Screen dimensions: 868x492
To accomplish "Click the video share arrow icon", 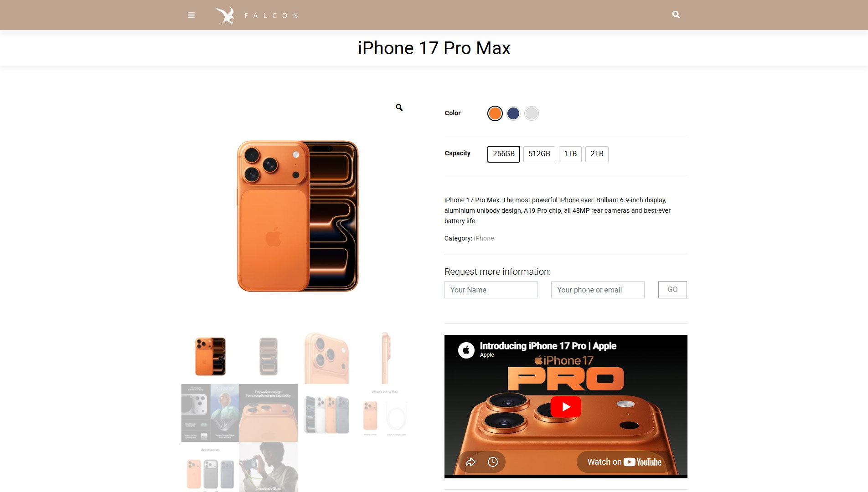I will coord(471,462).
